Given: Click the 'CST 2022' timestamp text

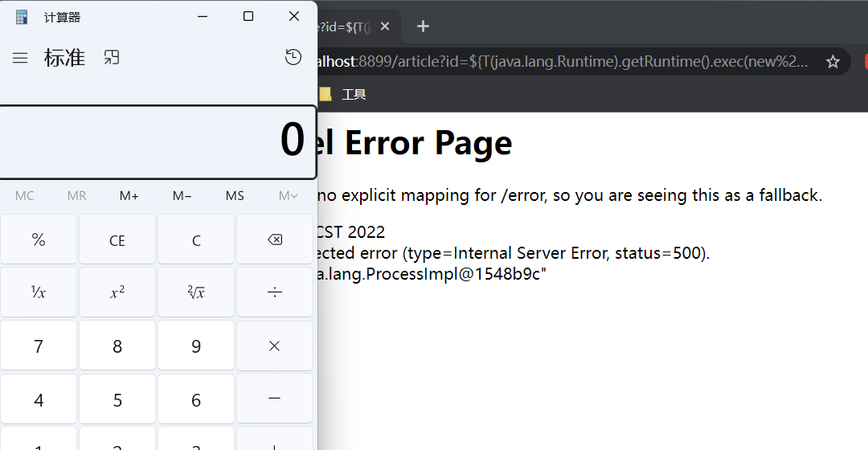Looking at the screenshot, I should click(x=350, y=232).
